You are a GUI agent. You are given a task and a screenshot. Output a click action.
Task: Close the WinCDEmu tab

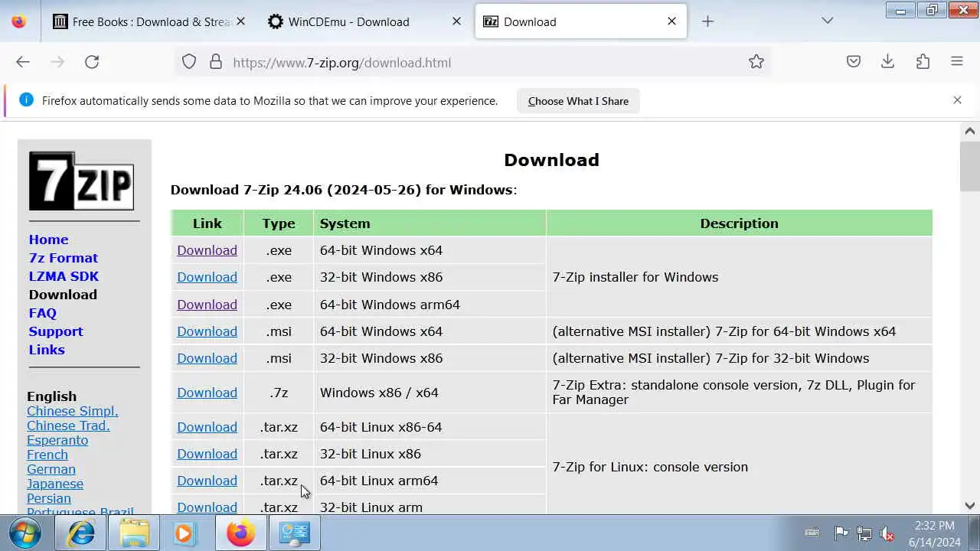pyautogui.click(x=456, y=21)
